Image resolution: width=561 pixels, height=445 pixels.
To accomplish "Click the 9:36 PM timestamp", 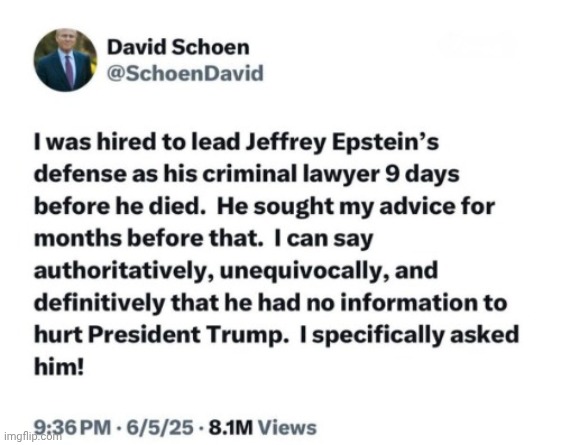I will (72, 427).
